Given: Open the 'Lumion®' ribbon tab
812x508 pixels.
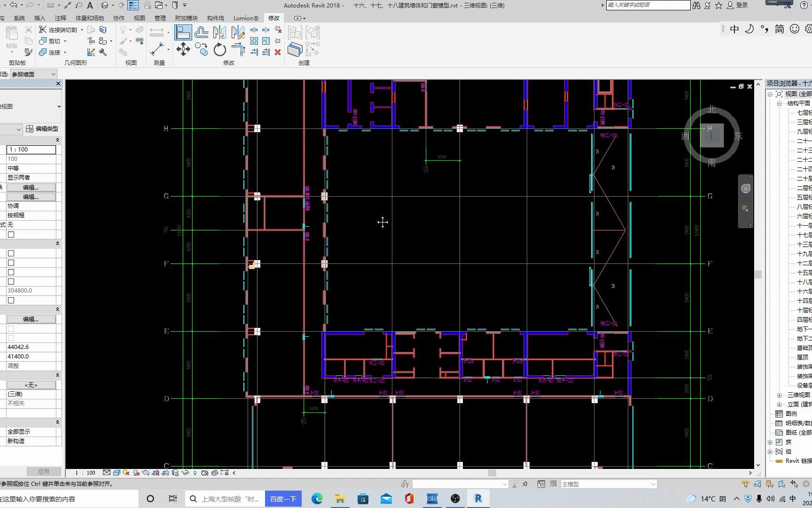Looking at the screenshot, I should coord(246,18).
